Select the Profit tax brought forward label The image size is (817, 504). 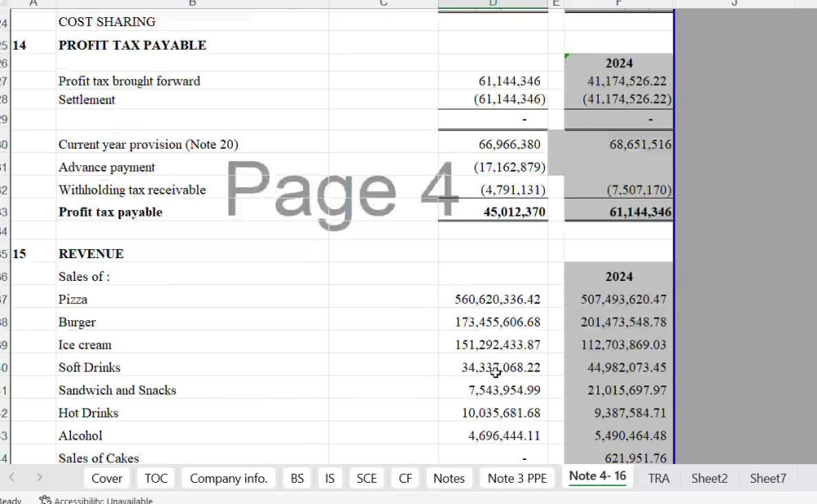(x=129, y=82)
